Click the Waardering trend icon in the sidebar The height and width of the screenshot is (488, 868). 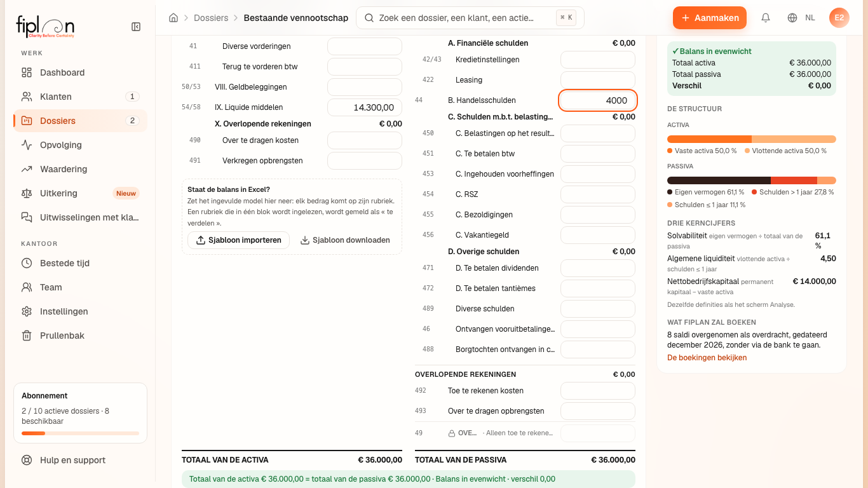click(27, 169)
